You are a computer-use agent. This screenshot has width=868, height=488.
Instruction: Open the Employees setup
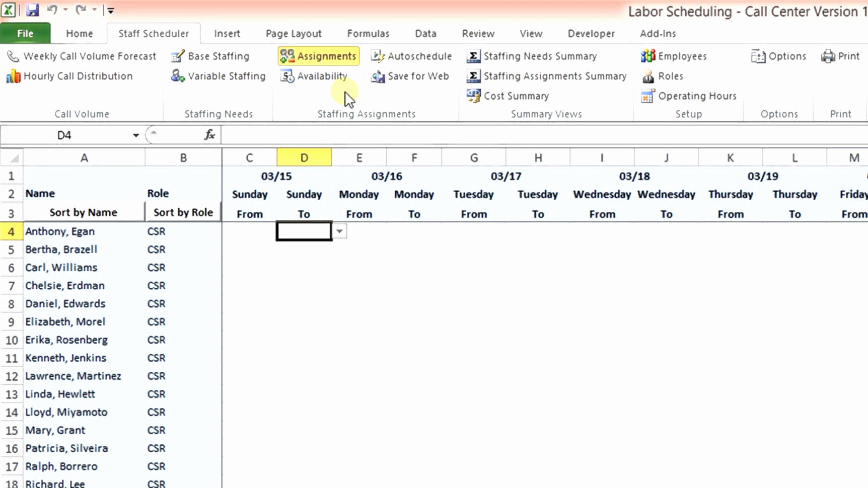pos(674,56)
